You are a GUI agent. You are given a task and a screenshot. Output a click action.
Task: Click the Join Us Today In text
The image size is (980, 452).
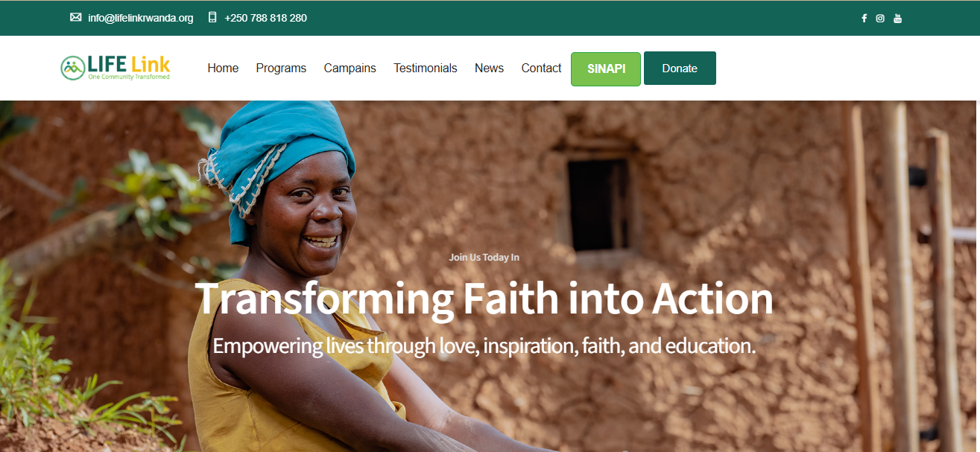click(484, 257)
